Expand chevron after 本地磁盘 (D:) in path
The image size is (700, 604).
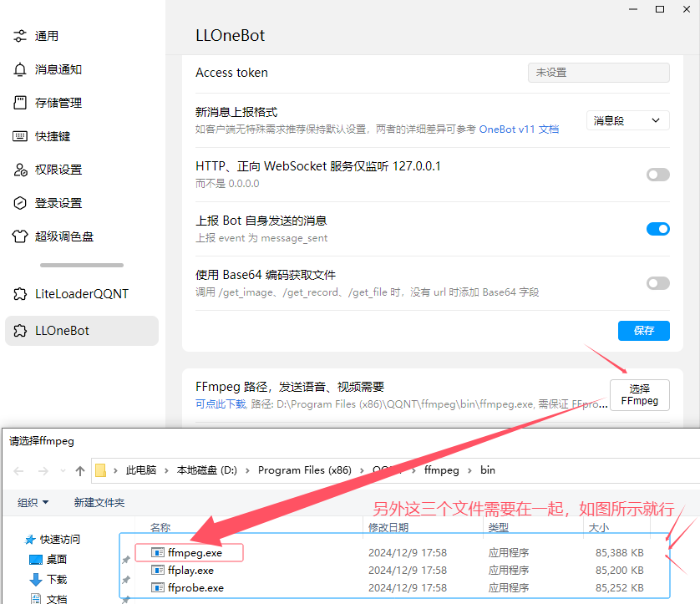coord(247,470)
